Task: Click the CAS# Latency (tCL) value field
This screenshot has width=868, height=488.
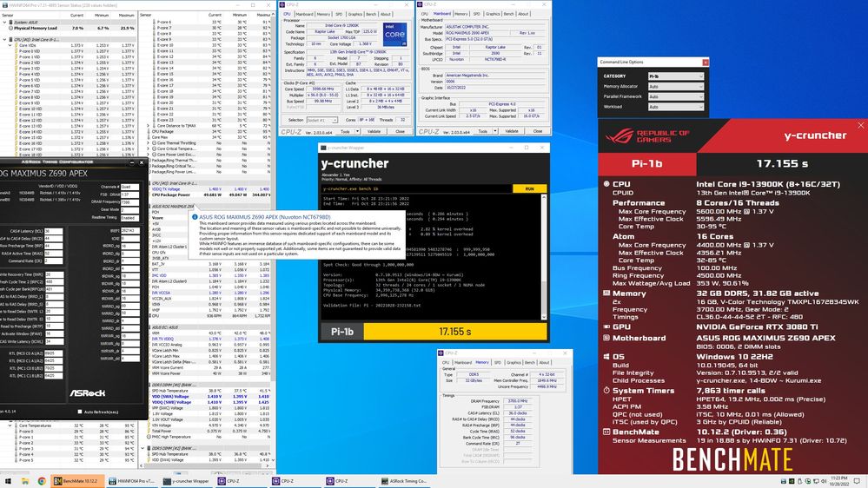Action: click(54, 231)
